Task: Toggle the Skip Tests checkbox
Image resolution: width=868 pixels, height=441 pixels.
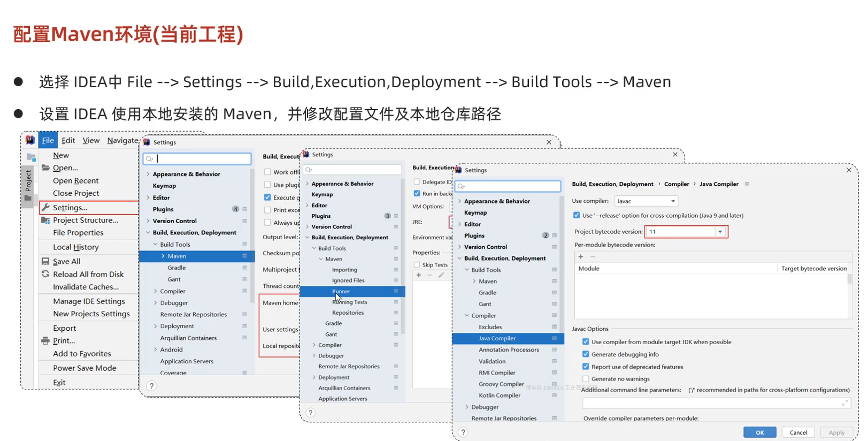Action: point(417,265)
